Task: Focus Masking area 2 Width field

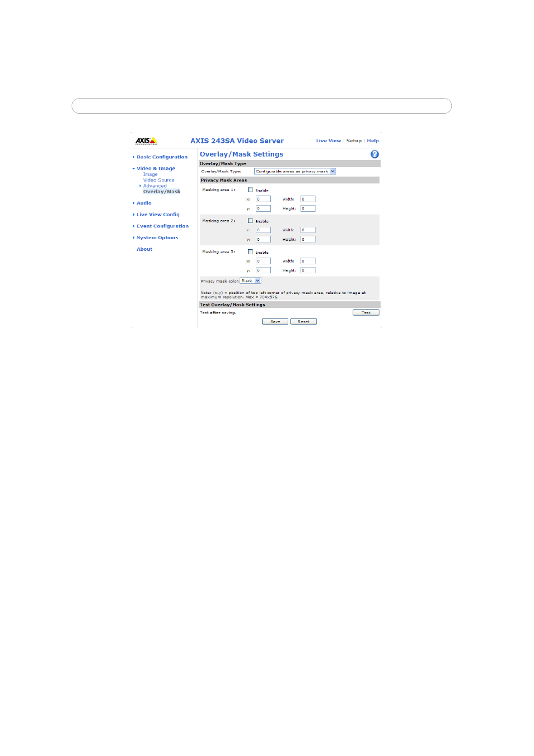Action: point(308,230)
